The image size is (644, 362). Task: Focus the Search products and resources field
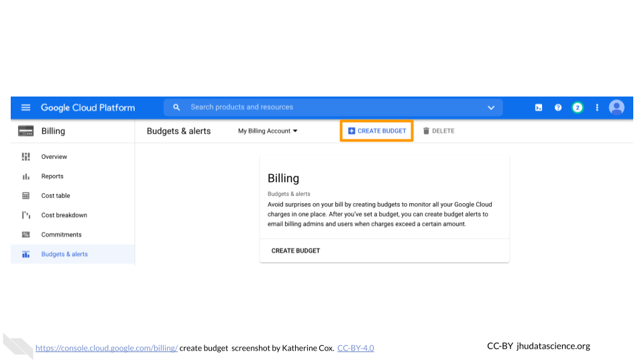tap(333, 107)
